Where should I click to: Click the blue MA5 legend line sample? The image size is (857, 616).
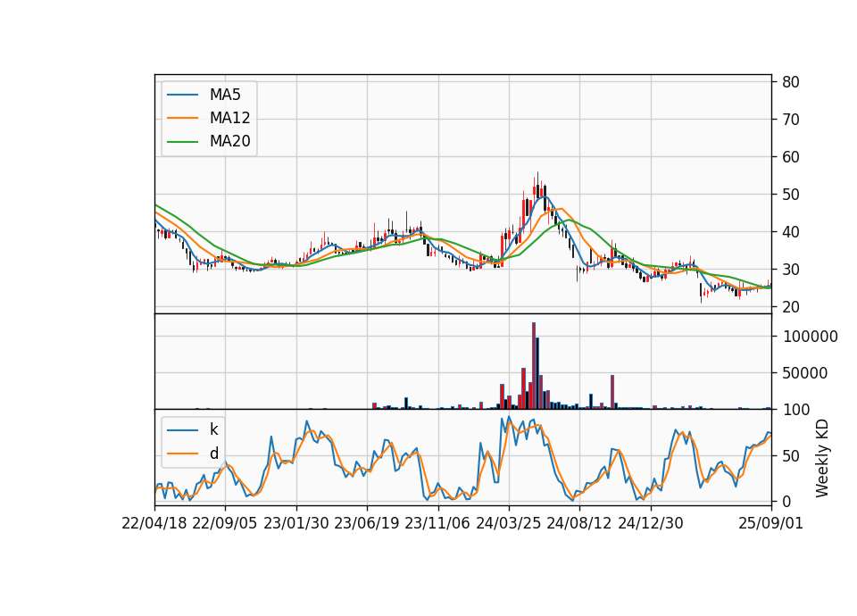(182, 95)
